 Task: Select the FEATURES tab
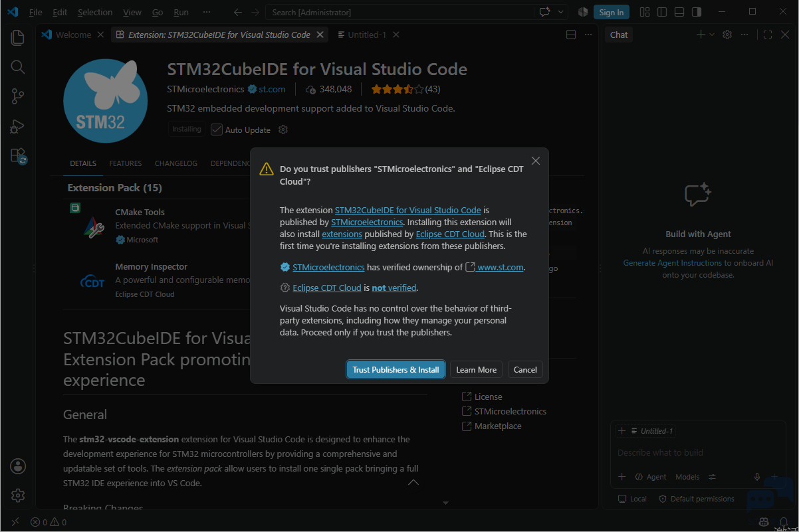tap(126, 163)
